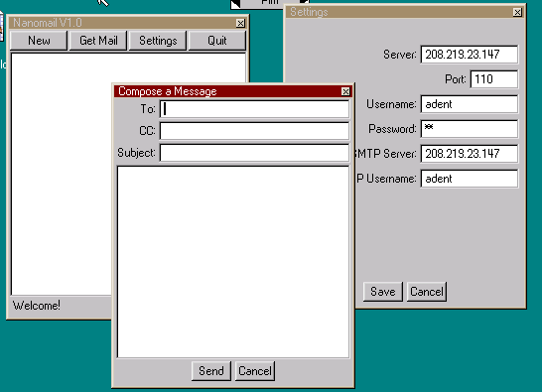Click the New button in Nanomail
The image size is (542, 392).
(x=39, y=41)
